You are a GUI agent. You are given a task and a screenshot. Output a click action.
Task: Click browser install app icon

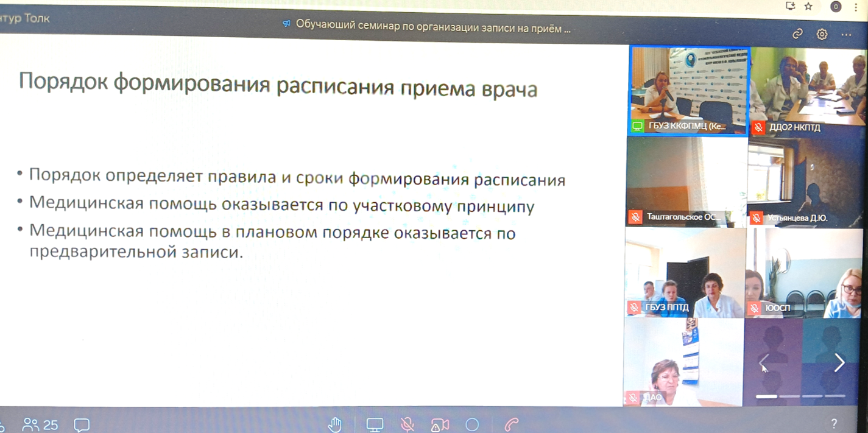coord(791,6)
